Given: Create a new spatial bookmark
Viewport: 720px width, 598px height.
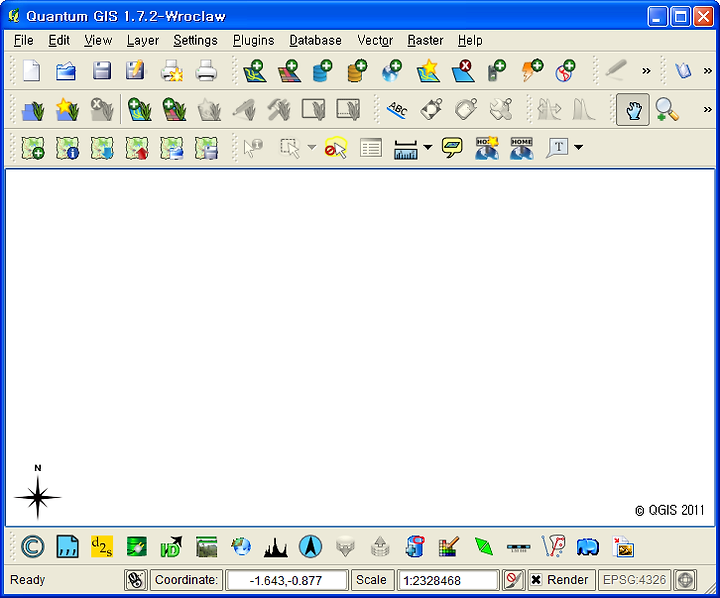Looking at the screenshot, I should (487, 148).
